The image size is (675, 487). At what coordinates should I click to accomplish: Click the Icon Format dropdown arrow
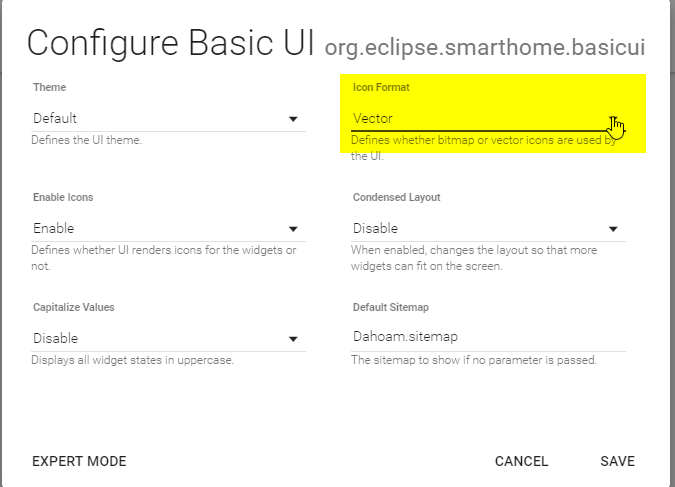[613, 119]
